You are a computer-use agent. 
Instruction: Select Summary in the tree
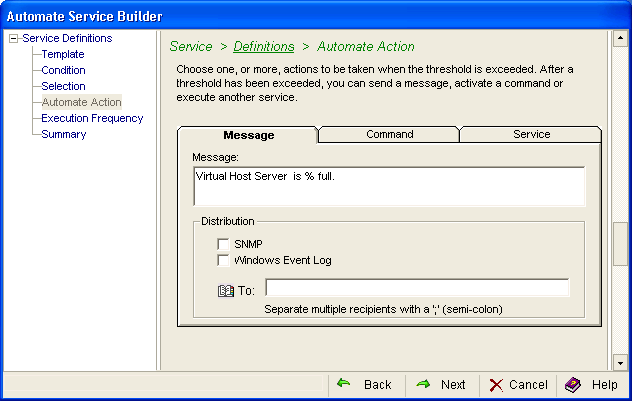click(64, 134)
